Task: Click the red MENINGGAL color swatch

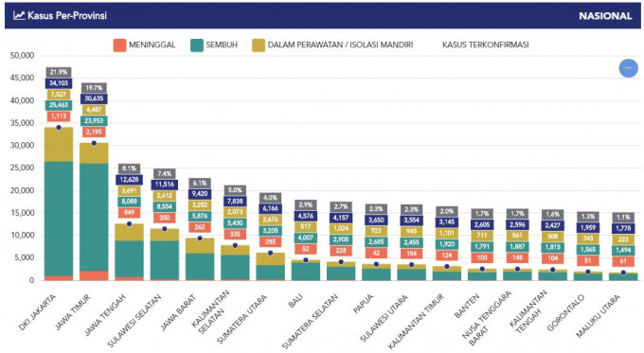Action: 119,45
